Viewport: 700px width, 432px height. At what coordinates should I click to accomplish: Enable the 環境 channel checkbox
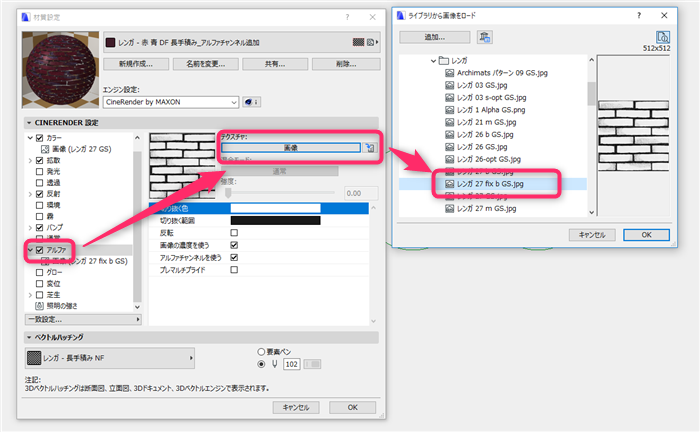click(39, 205)
